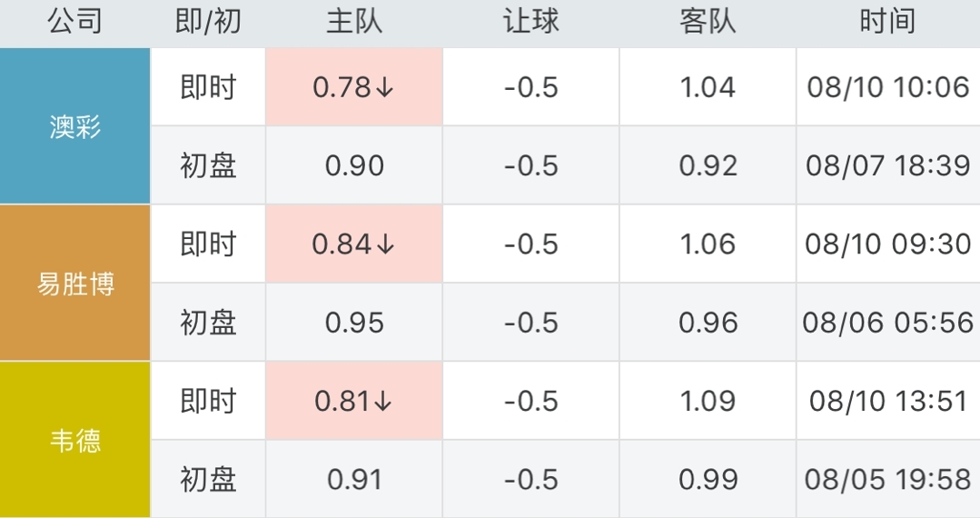Click the 即/初 column header
The height and width of the screenshot is (518, 980).
(x=208, y=22)
